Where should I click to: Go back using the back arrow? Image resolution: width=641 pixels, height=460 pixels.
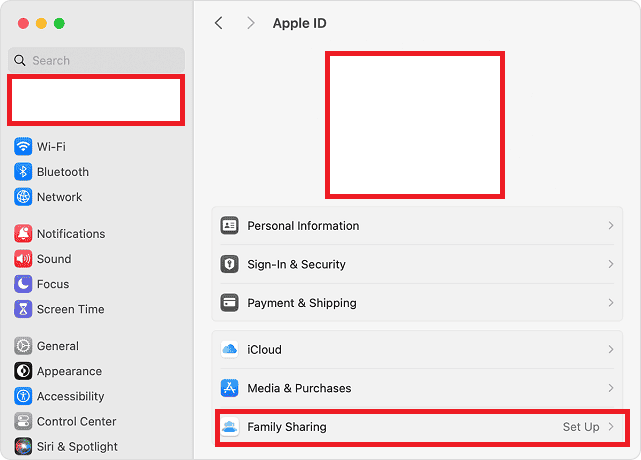pos(219,23)
